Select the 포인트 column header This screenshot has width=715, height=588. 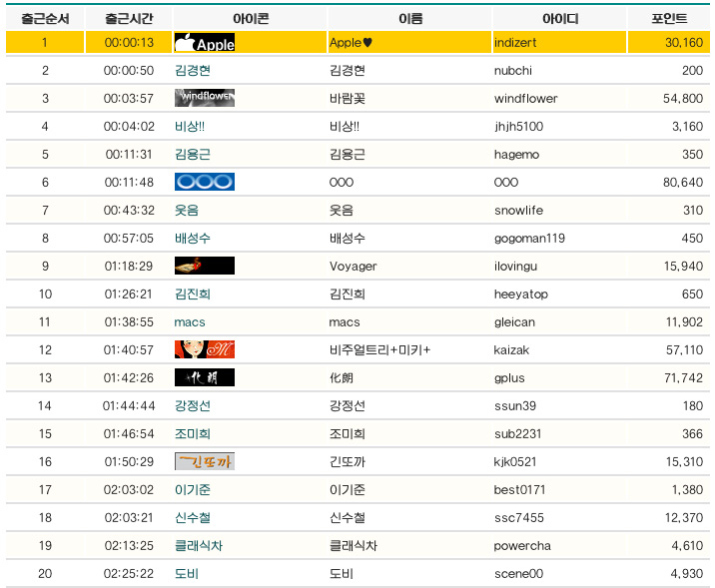[x=669, y=19]
